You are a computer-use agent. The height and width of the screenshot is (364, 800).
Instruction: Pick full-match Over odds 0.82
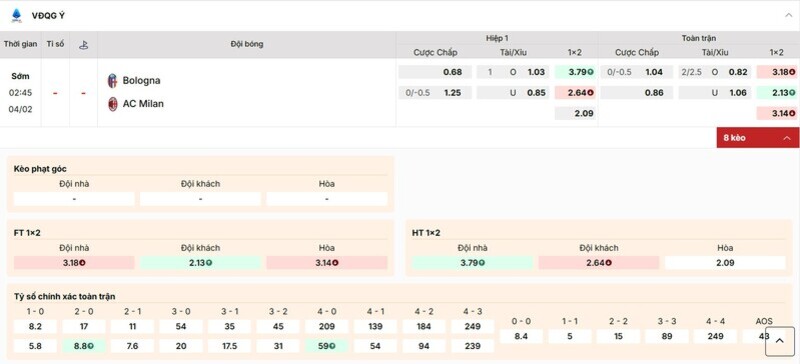pos(715,72)
